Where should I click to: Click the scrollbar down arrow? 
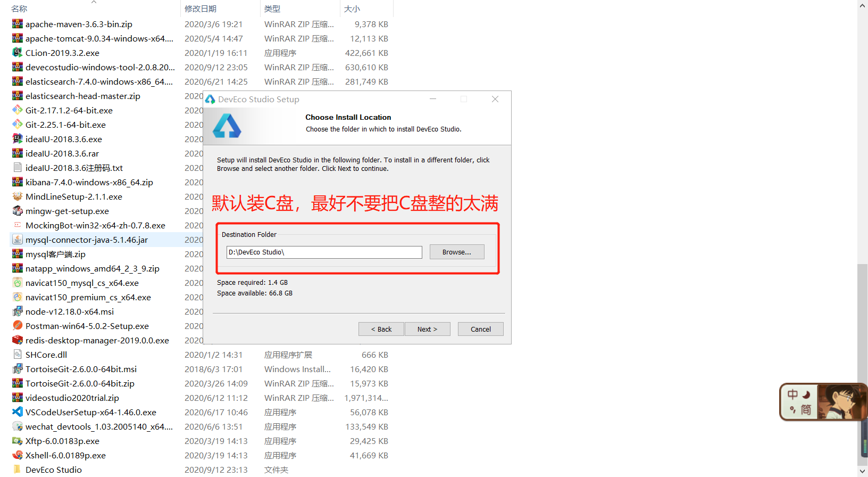click(x=863, y=471)
